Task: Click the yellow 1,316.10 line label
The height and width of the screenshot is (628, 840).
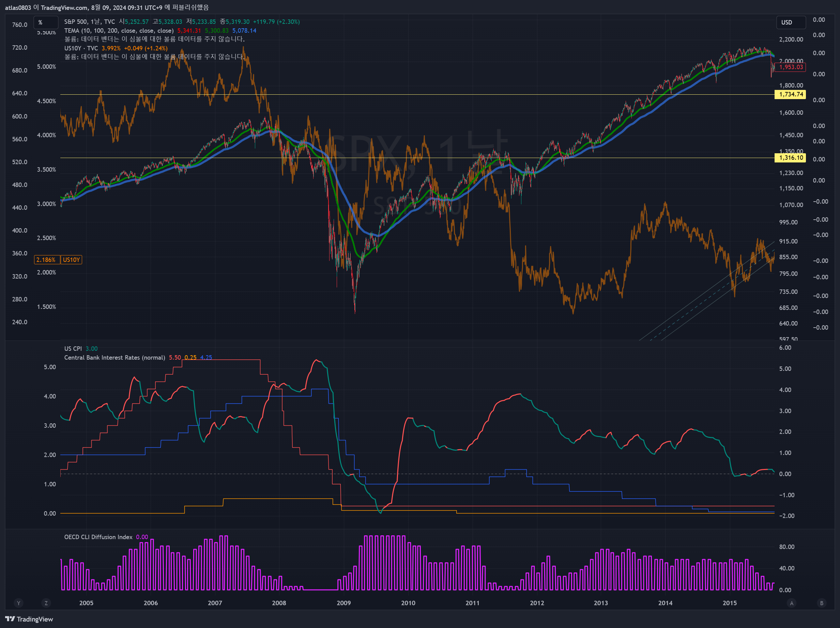Action: 791,158
